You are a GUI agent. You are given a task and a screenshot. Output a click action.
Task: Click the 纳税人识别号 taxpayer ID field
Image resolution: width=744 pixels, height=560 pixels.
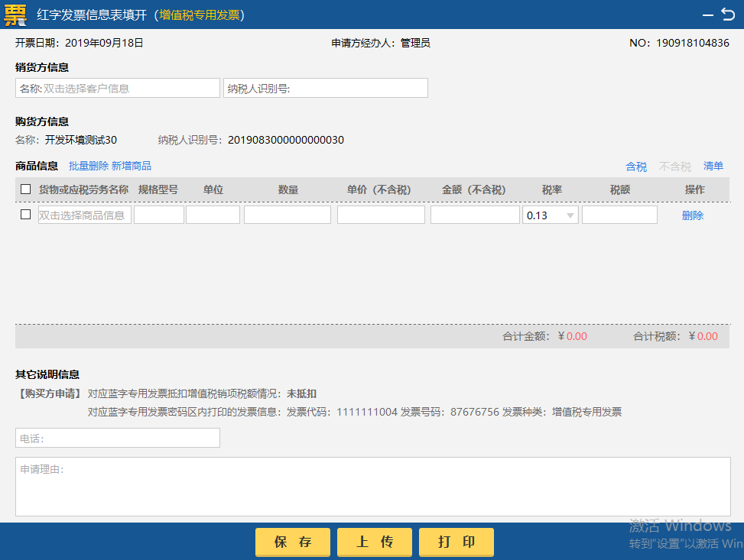pyautogui.click(x=325, y=87)
